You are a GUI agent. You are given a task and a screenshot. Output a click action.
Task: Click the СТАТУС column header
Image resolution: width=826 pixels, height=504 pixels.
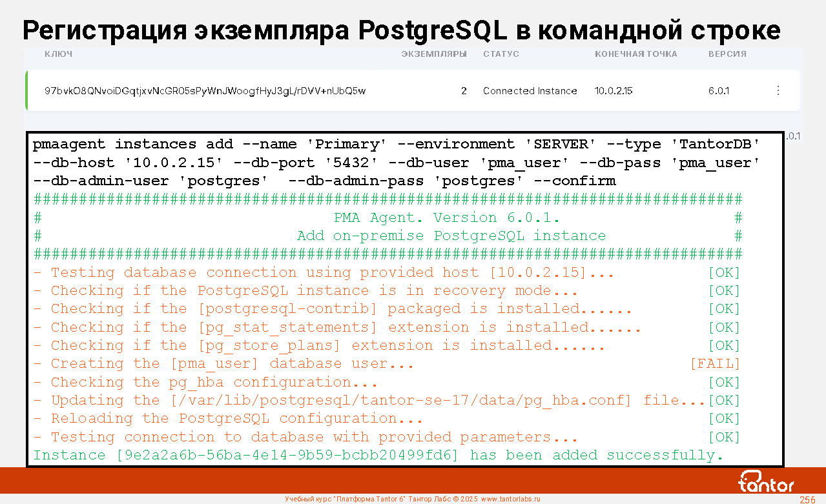[x=501, y=54]
